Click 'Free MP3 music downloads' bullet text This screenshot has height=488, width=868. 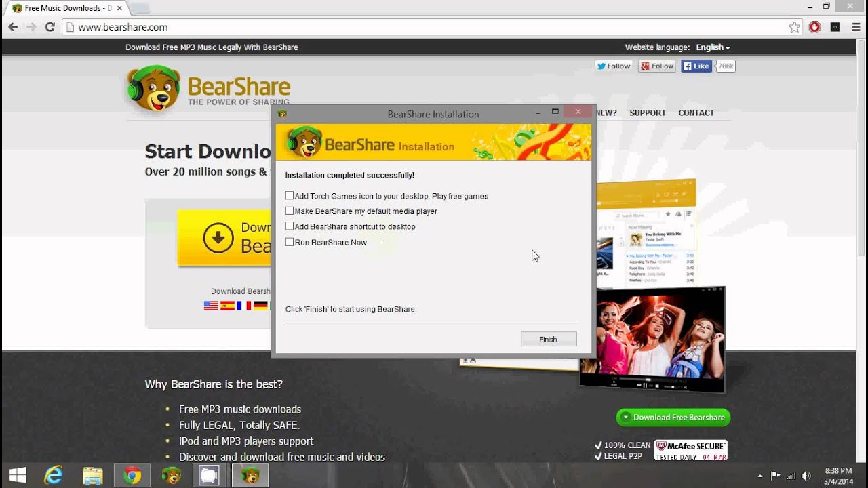[x=240, y=409]
